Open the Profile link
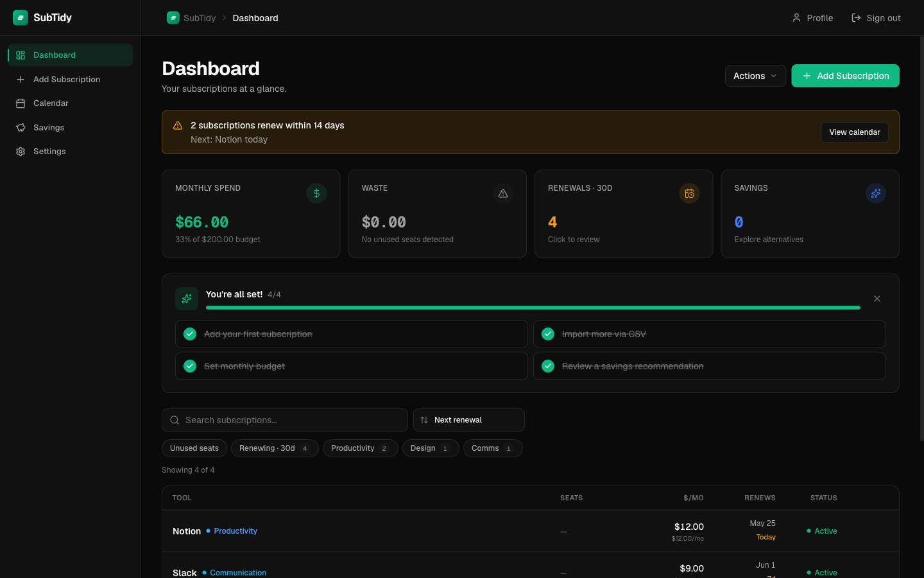Viewport: 924px width, 578px height. pyautogui.click(x=812, y=18)
